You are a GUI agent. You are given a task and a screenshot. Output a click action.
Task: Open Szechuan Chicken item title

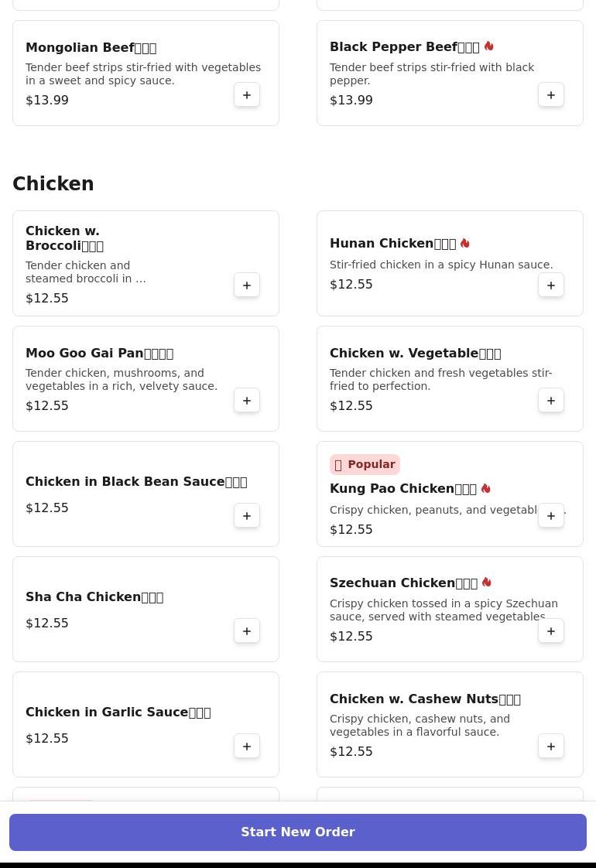point(403,583)
